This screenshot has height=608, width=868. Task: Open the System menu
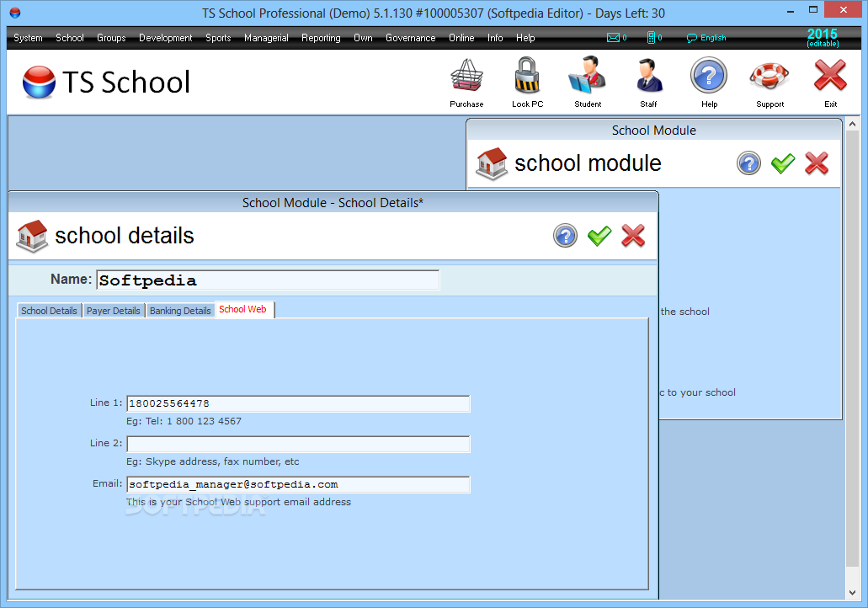[x=28, y=38]
